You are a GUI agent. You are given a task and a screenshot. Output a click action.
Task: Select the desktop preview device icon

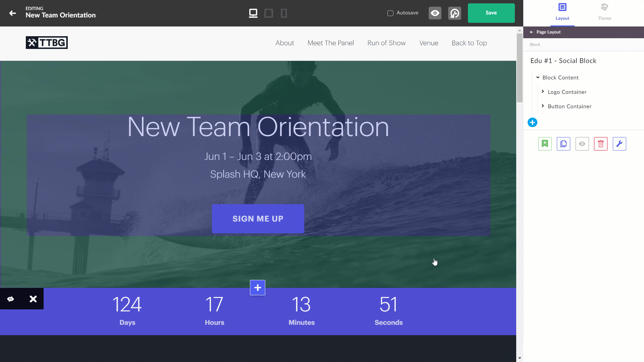253,13
